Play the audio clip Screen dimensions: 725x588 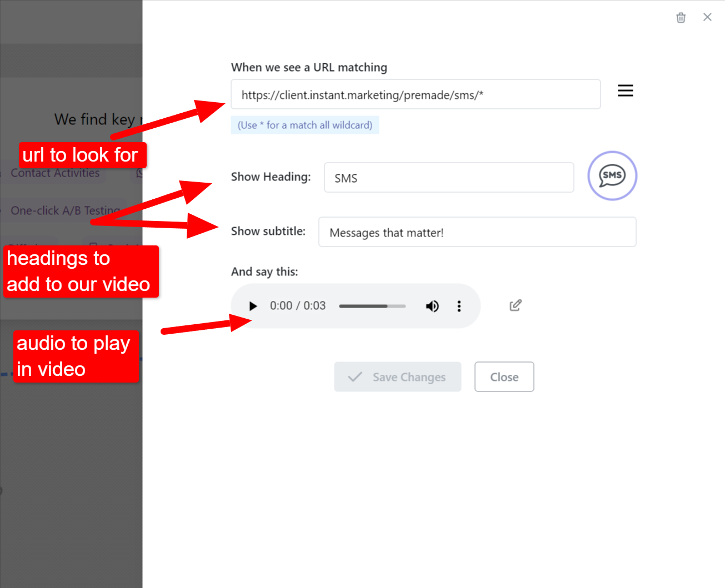pos(253,306)
